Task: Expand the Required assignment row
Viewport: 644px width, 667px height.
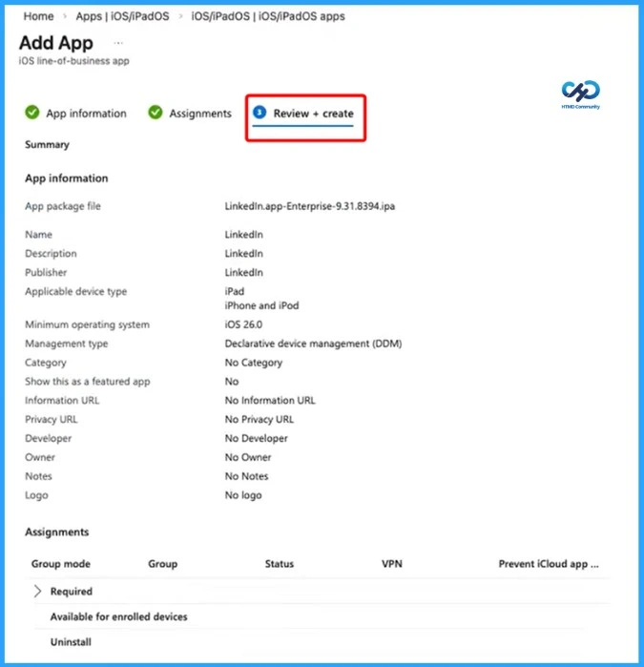Action: 37,591
